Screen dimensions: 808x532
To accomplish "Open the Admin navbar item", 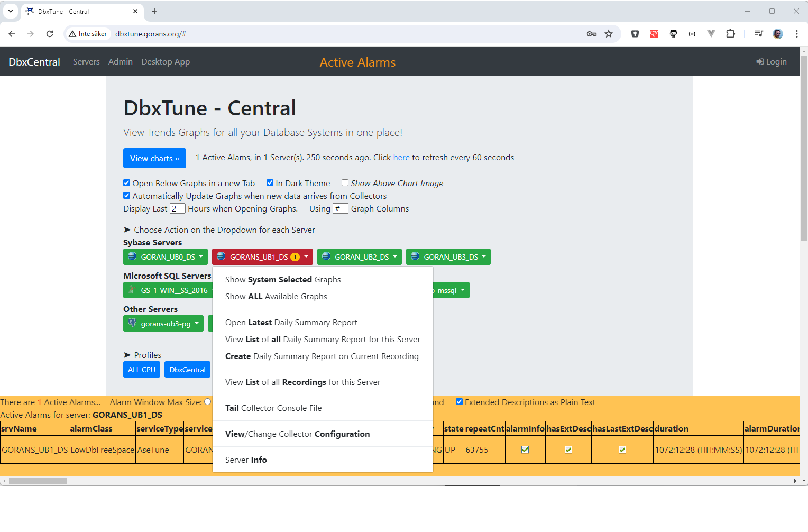I will [x=121, y=61].
